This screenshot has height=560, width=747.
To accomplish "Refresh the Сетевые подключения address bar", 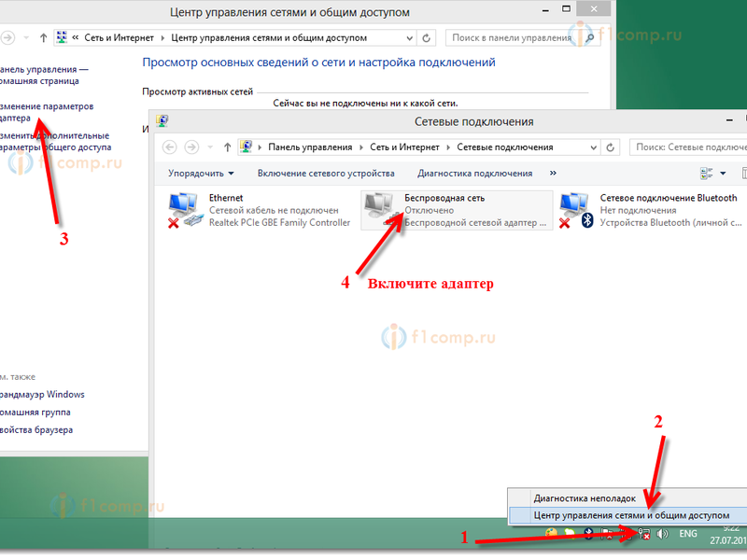I will (611, 147).
